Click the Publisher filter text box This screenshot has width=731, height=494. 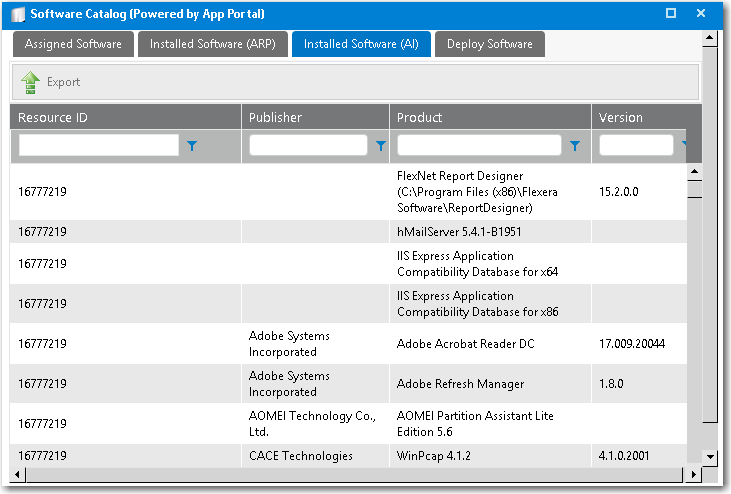[308, 146]
